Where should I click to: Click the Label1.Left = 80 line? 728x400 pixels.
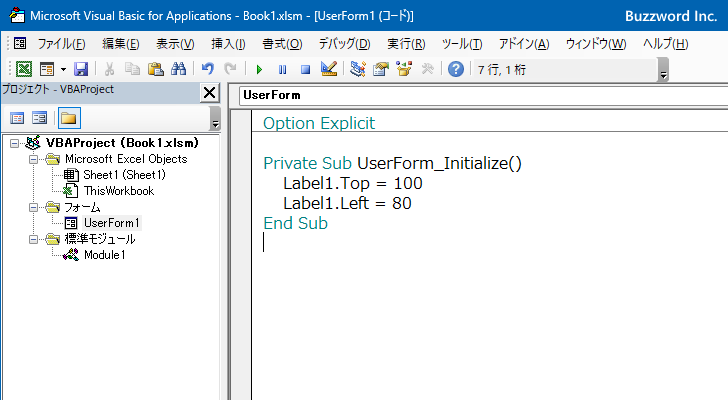point(347,203)
